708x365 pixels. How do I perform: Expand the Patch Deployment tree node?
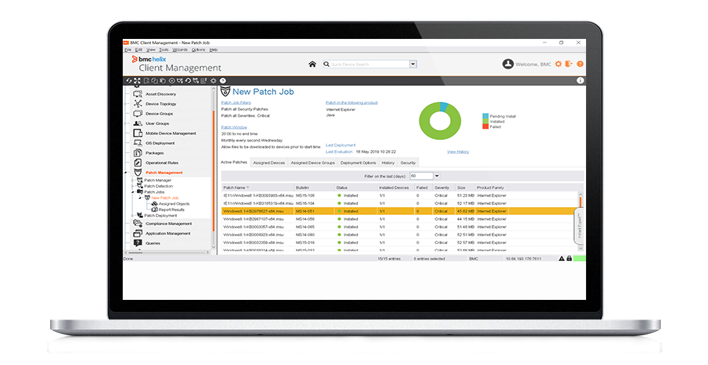coord(133,215)
